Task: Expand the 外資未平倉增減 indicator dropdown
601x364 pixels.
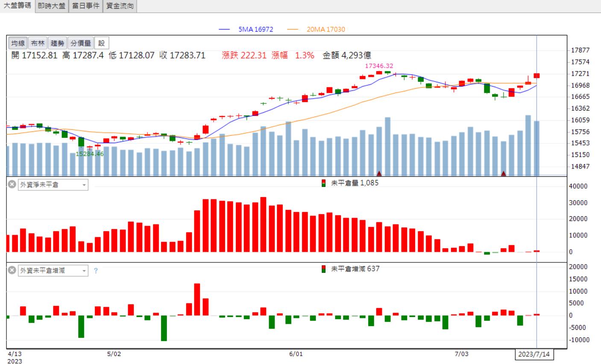Action: pos(53,271)
